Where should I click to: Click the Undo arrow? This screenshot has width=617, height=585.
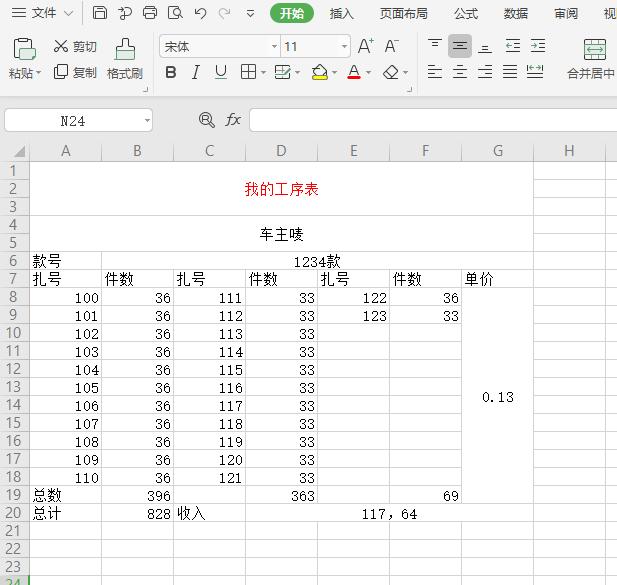200,13
